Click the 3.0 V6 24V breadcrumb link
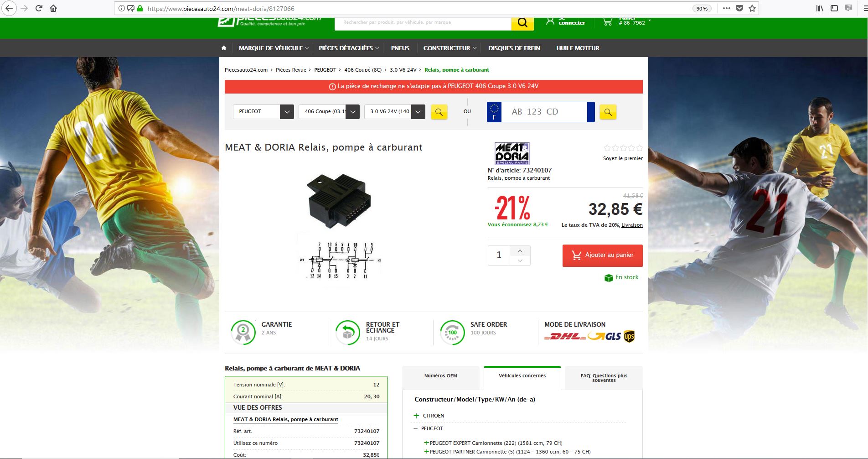This screenshot has width=868, height=459. point(403,70)
